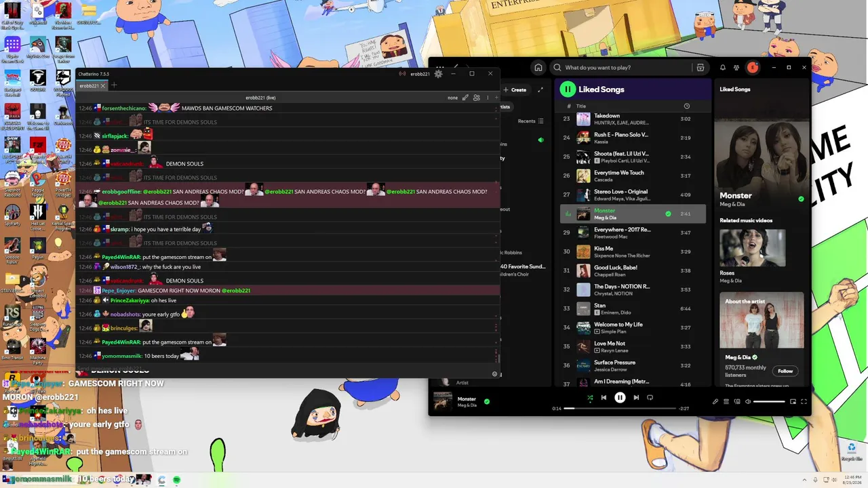This screenshot has width=868, height=488.
Task: Select Good Luck, Babe! track
Action: (633, 270)
